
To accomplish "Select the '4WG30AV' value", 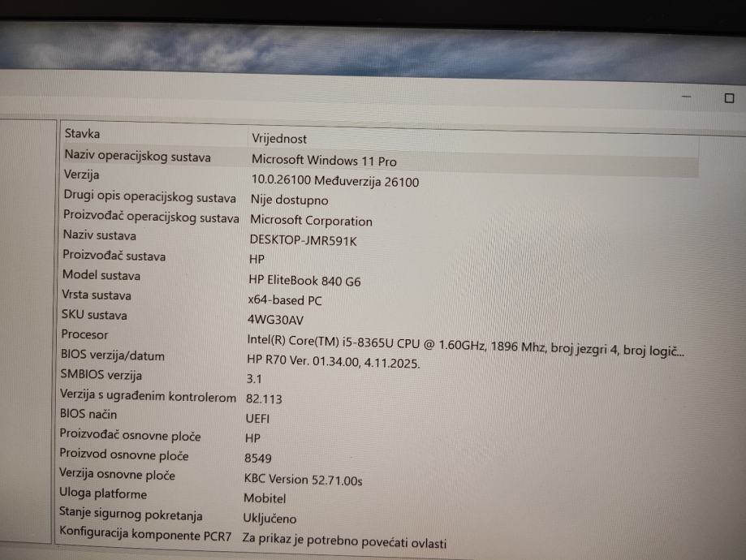I will pos(275,321).
